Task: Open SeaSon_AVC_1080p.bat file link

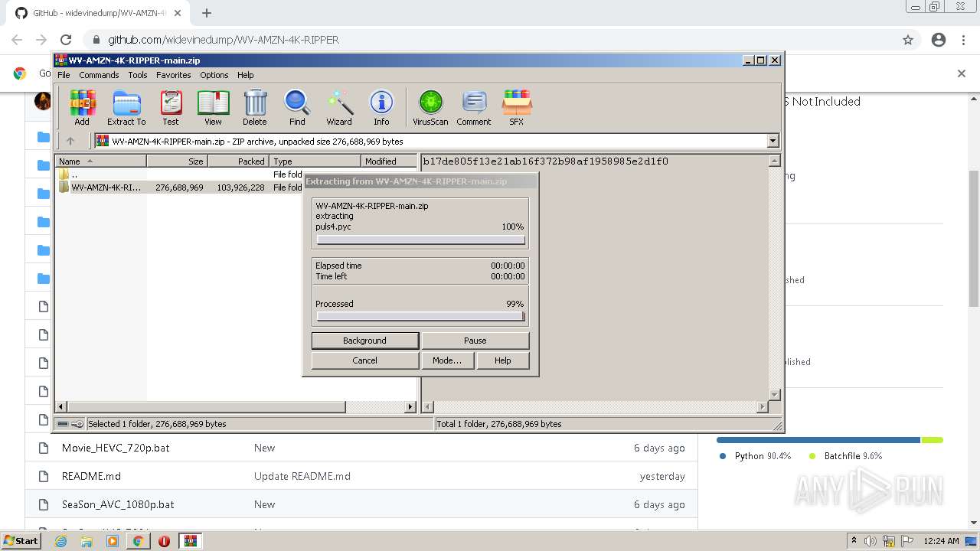Action: (118, 504)
